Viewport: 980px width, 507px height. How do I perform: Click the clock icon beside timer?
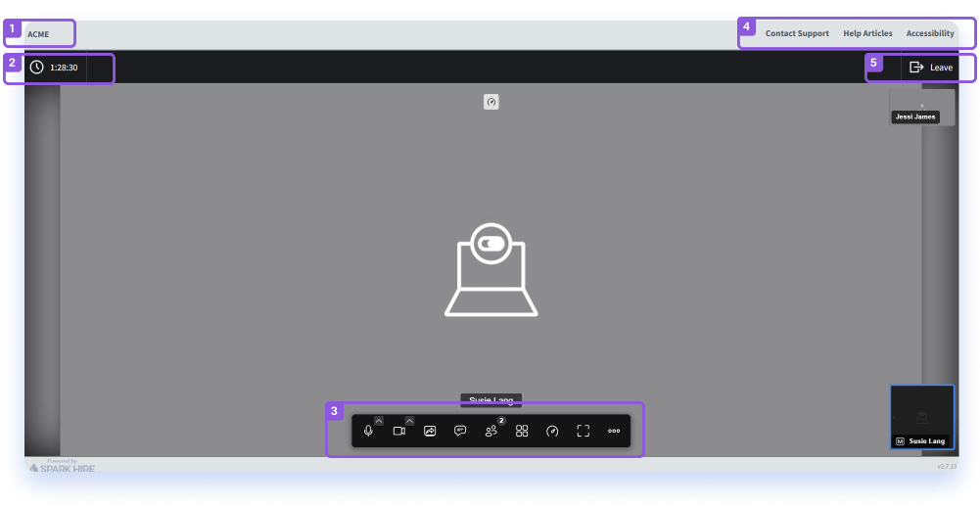tap(37, 67)
